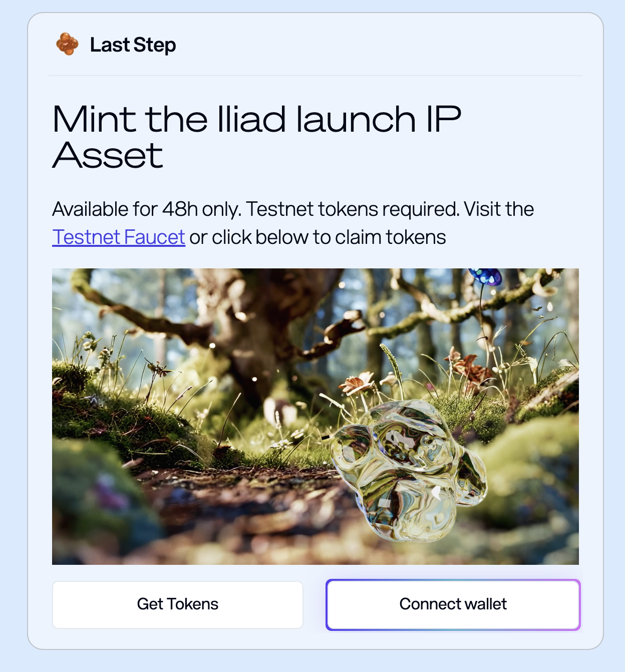Click the word 'Asset' in the heading
Screen dimensions: 625x672
click(x=108, y=155)
